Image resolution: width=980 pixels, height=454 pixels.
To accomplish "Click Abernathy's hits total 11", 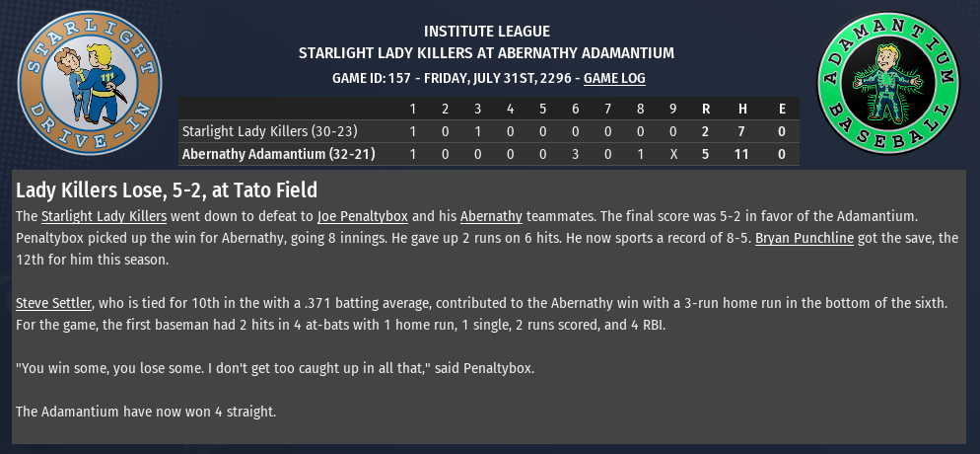I will [x=743, y=154].
